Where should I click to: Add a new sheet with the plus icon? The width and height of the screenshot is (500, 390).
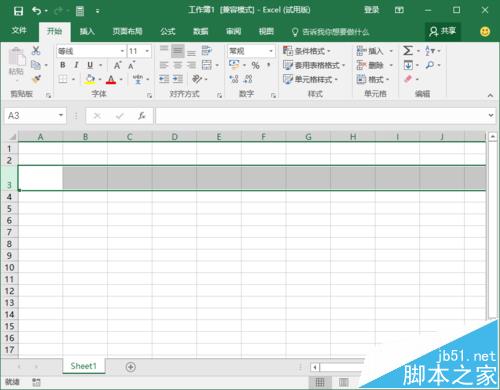point(131,367)
